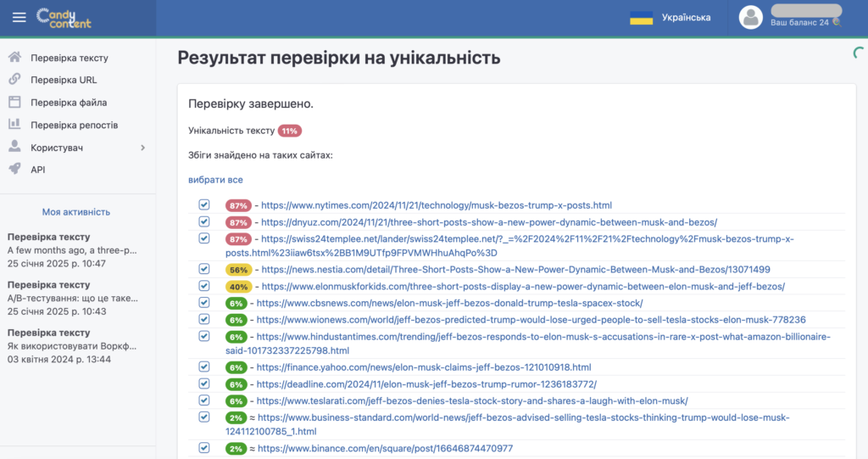Click the yellow 40% match badge

coord(238,287)
